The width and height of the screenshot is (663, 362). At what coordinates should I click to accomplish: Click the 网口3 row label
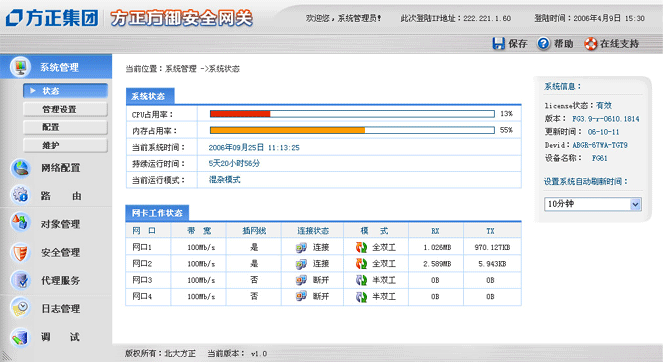(142, 280)
